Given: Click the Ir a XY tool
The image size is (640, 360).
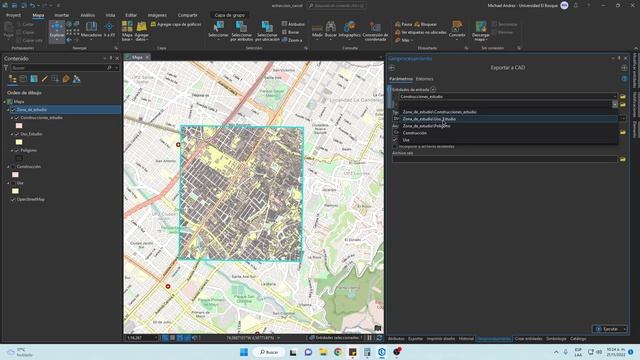Looking at the screenshot, I should (x=109, y=30).
